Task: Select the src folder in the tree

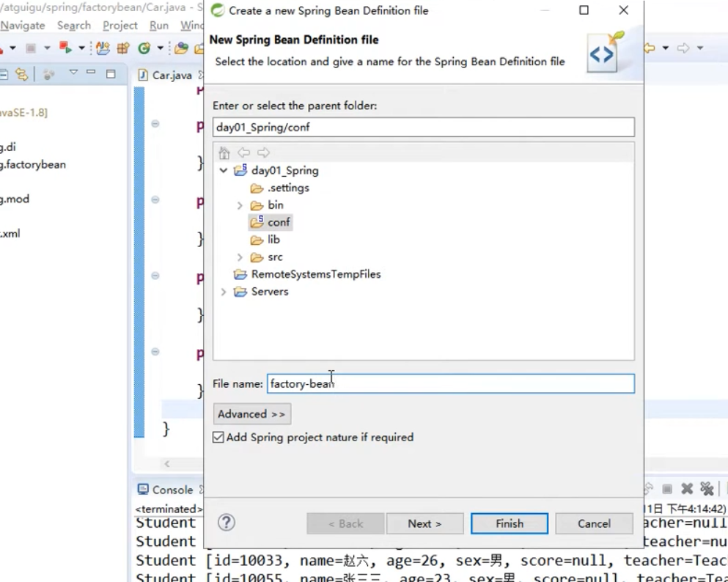Action: pyautogui.click(x=267, y=257)
